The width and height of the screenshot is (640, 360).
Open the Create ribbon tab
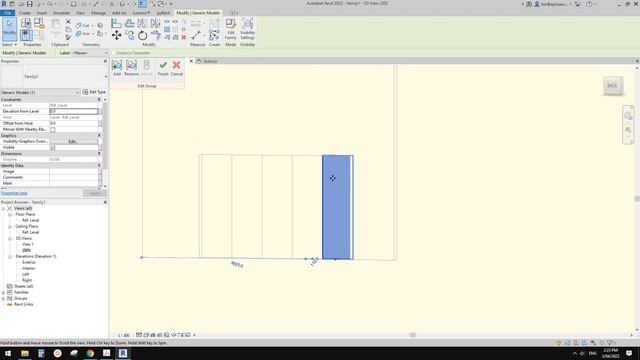tap(24, 13)
